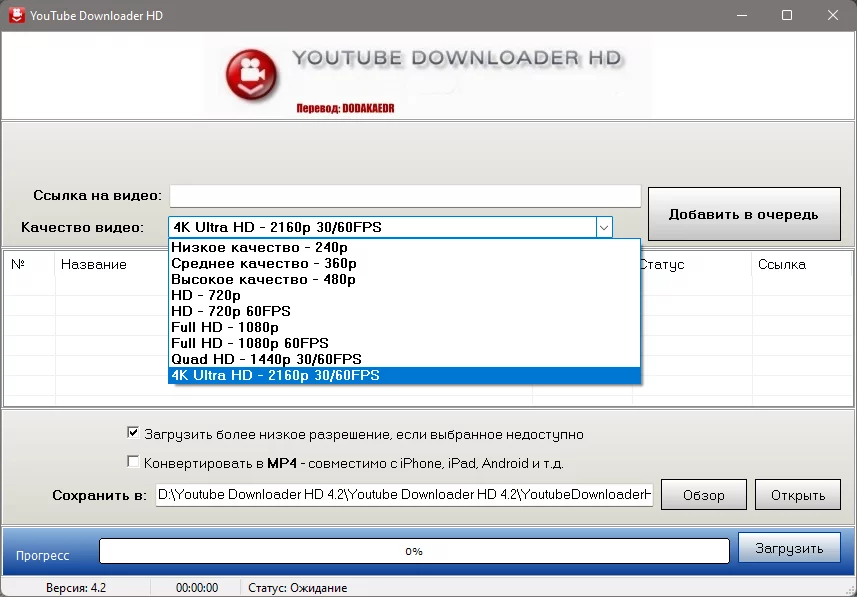Choose Высокое качество - 480p option

[404, 279]
